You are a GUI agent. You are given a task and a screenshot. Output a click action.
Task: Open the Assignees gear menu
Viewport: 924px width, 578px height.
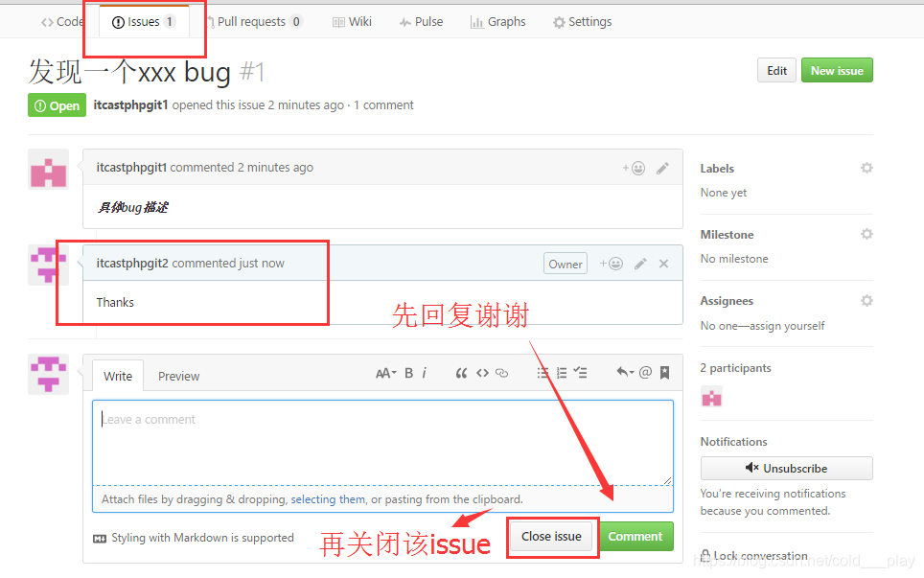coord(866,300)
